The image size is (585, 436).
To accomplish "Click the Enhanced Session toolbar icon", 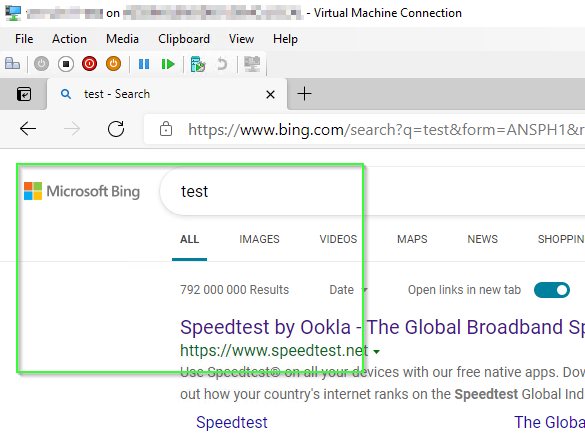I will tap(252, 64).
